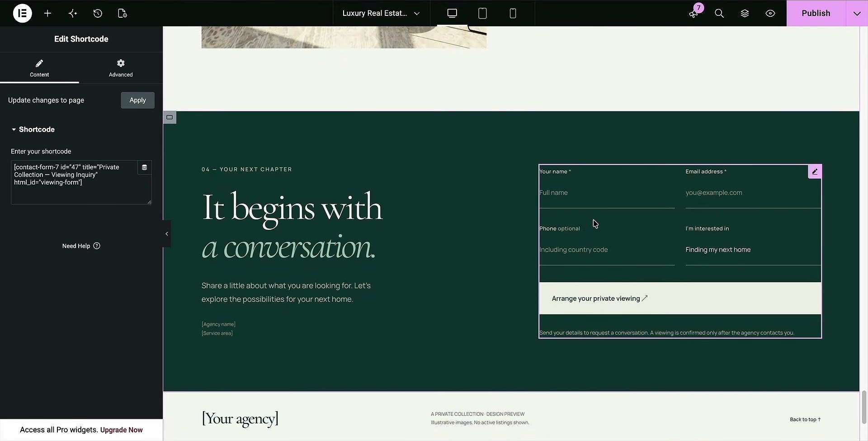The width and height of the screenshot is (868, 441).
Task: Click the page vertical scrollbar thumb
Action: click(864, 406)
